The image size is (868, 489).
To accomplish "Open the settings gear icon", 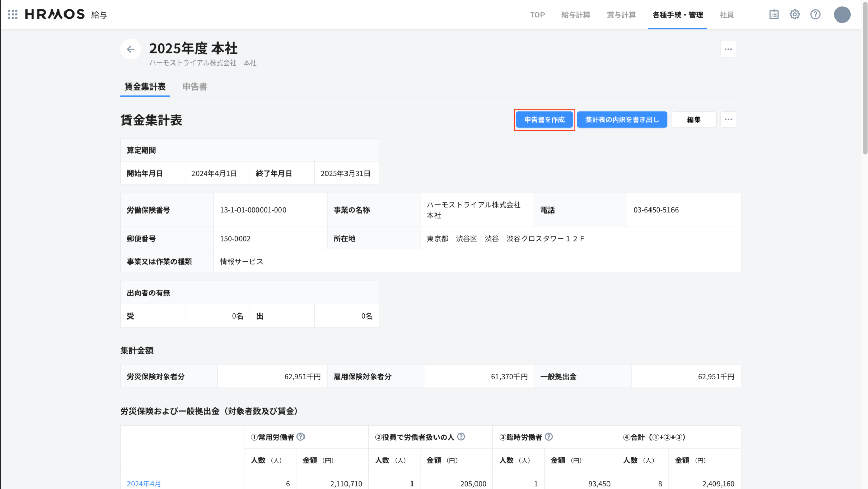I will point(794,14).
